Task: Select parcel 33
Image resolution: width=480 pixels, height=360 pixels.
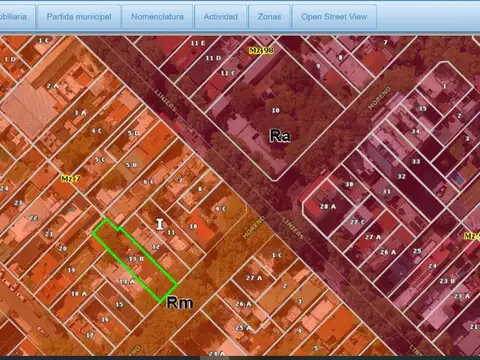Action: point(416,162)
